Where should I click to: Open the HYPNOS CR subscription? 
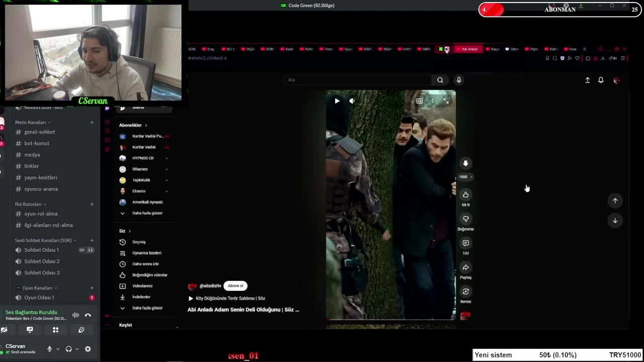point(142,158)
